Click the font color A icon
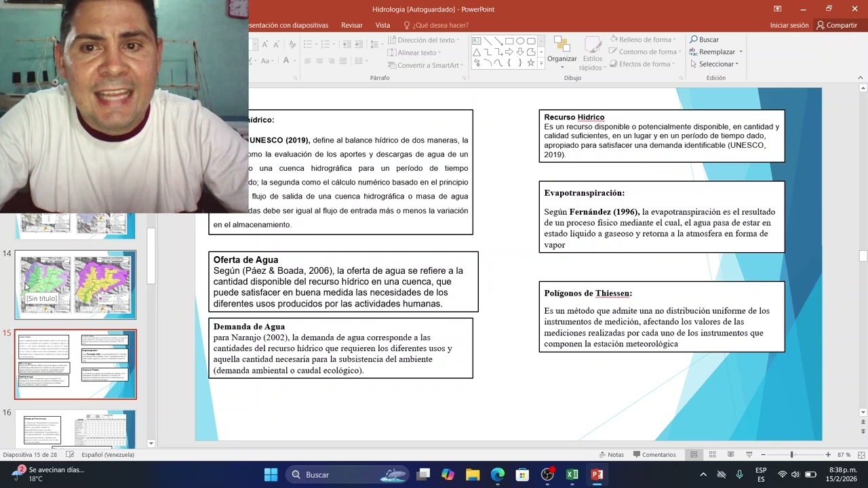 285,61
